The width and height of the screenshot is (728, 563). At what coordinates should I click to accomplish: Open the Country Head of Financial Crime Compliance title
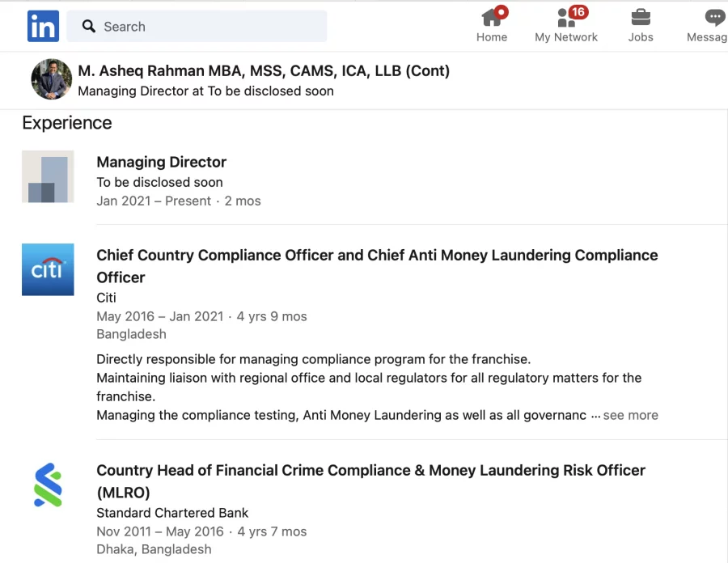370,481
